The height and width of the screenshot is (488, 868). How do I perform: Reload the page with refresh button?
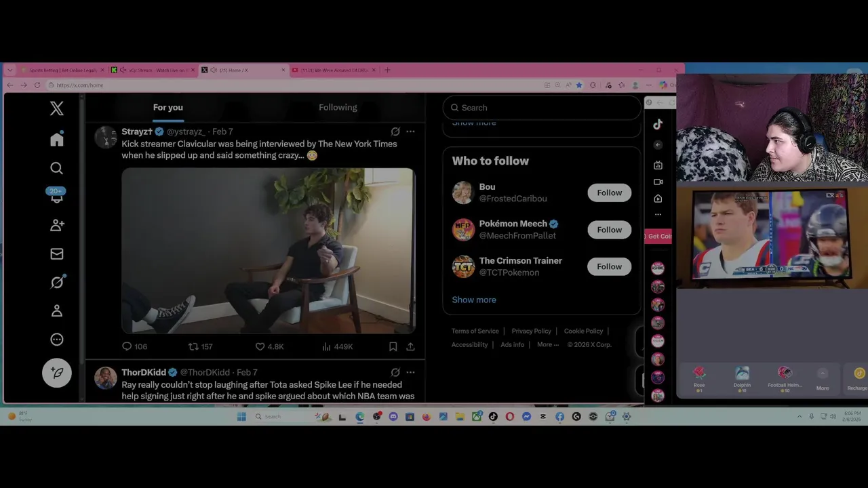pyautogui.click(x=37, y=85)
